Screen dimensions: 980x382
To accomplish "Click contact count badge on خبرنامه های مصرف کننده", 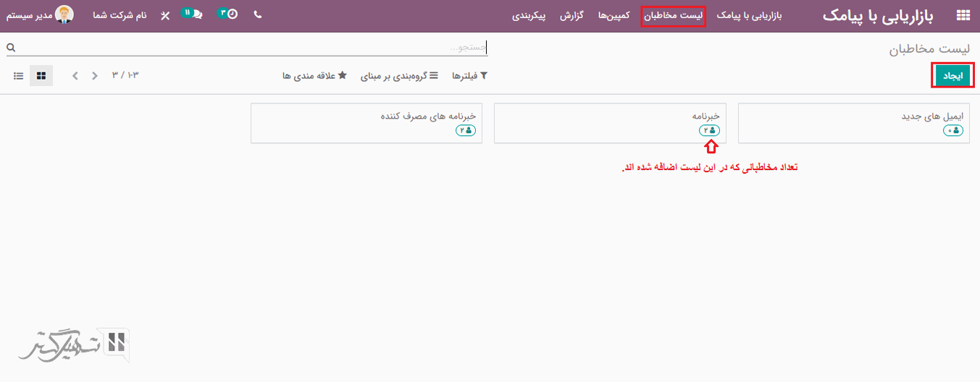I will coord(466,130).
